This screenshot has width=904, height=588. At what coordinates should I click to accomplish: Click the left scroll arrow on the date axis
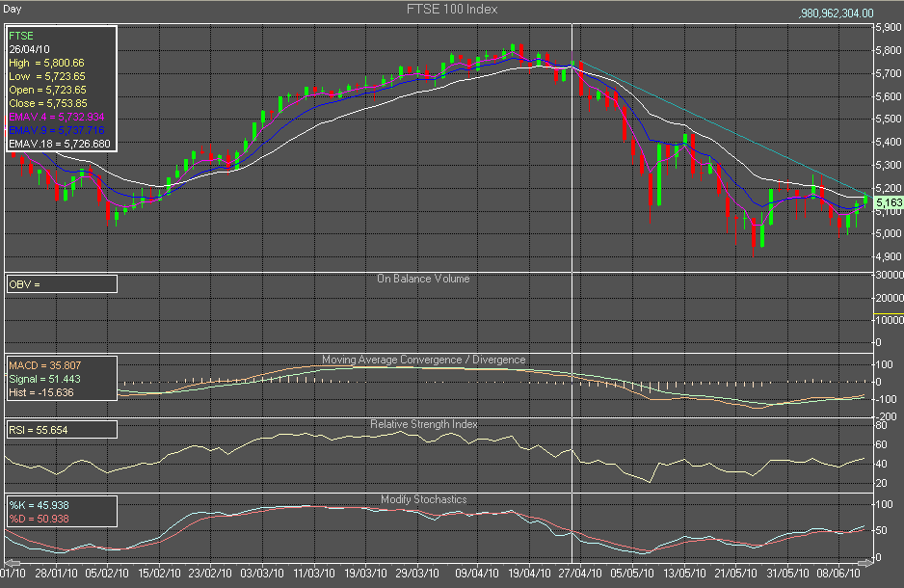13,563
